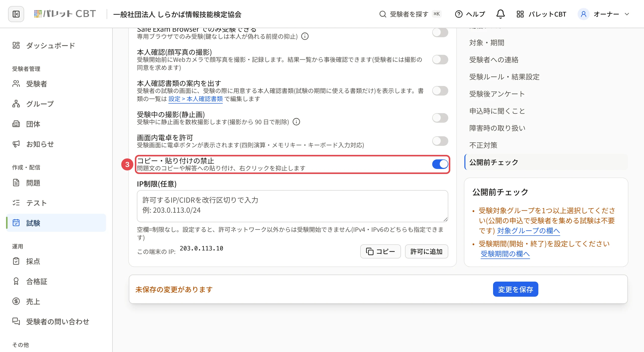Screen dimensions: 644x352
Task: Show info icon for 受験中の撮影
Action: coord(296,122)
